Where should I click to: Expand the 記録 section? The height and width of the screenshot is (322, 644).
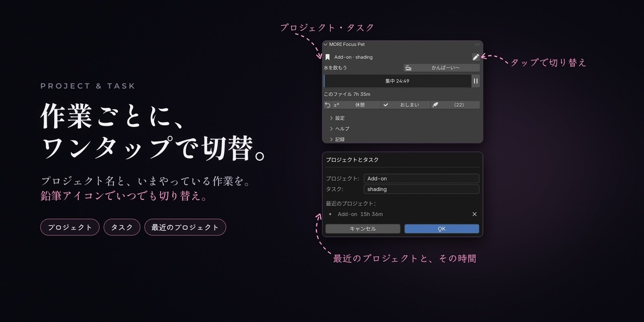(x=337, y=139)
